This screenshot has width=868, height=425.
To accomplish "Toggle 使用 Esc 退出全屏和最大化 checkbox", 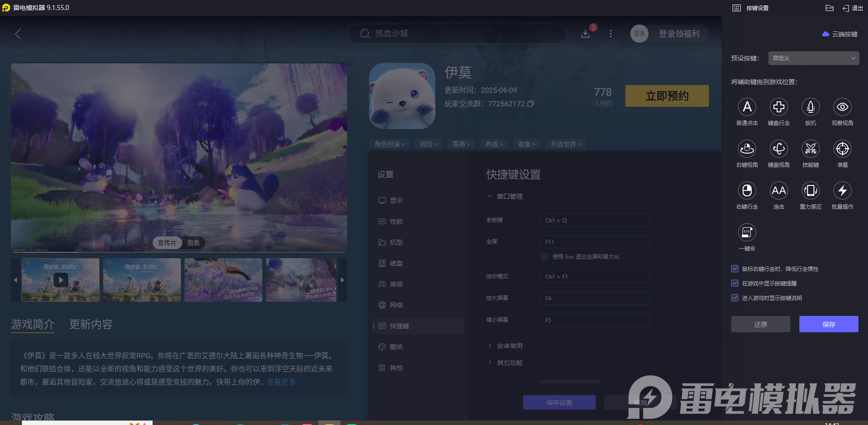I will coord(544,256).
